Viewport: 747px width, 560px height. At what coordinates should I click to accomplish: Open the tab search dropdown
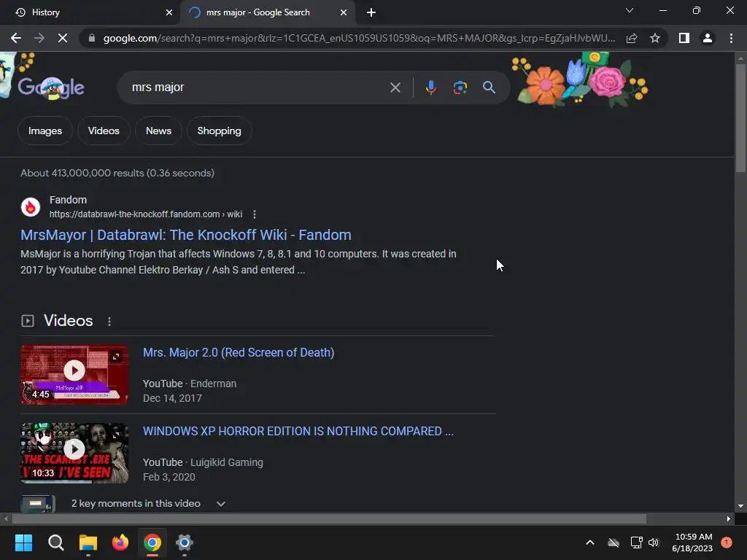(630, 10)
